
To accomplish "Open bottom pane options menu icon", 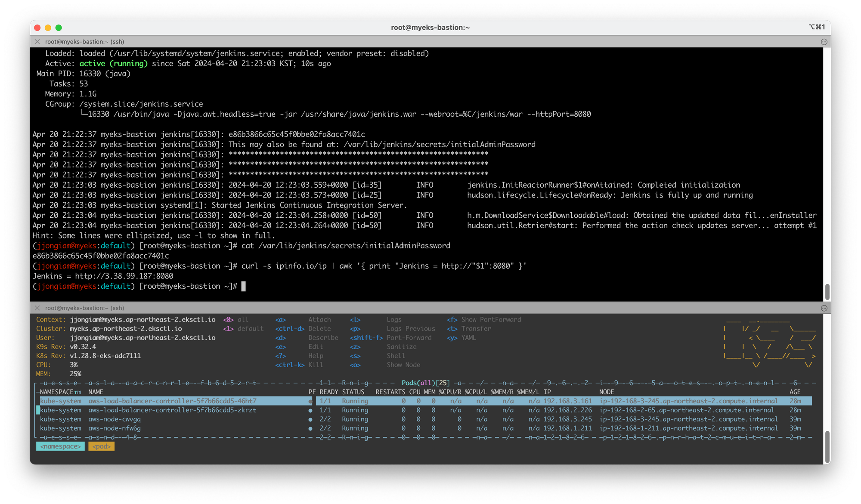I will click(824, 308).
